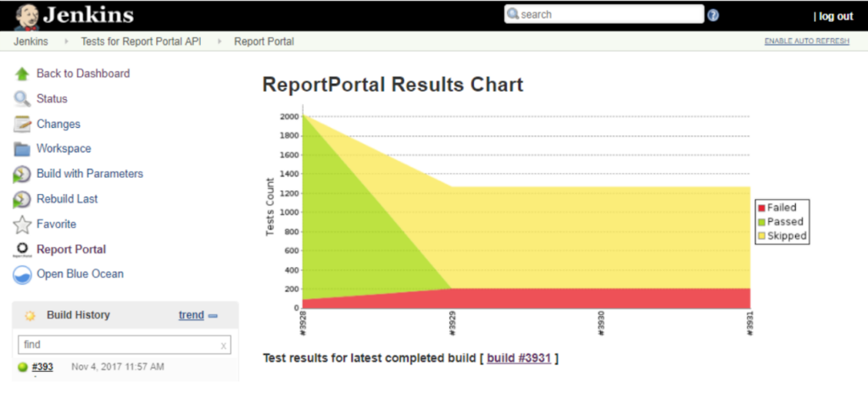Click the Report Portal ring icon
This screenshot has width=868, height=405.
pos(22,249)
